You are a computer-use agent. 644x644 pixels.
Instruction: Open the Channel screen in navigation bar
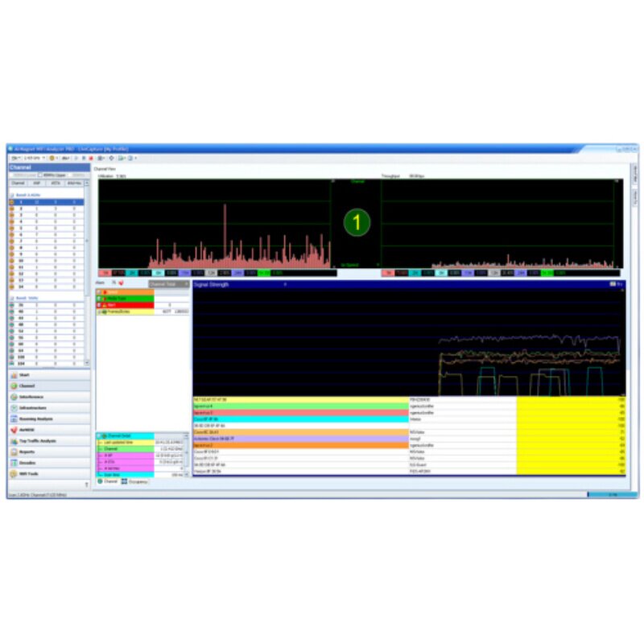click(x=49, y=386)
